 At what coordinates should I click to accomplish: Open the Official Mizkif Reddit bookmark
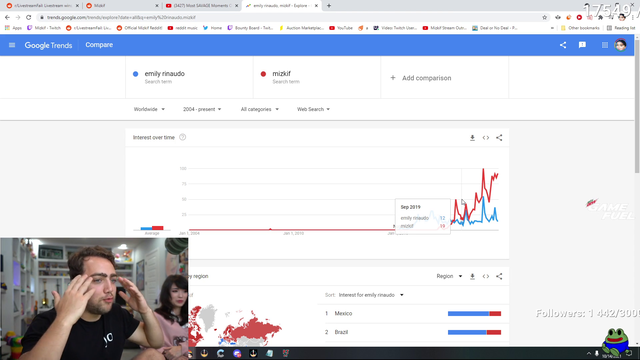(x=140, y=28)
